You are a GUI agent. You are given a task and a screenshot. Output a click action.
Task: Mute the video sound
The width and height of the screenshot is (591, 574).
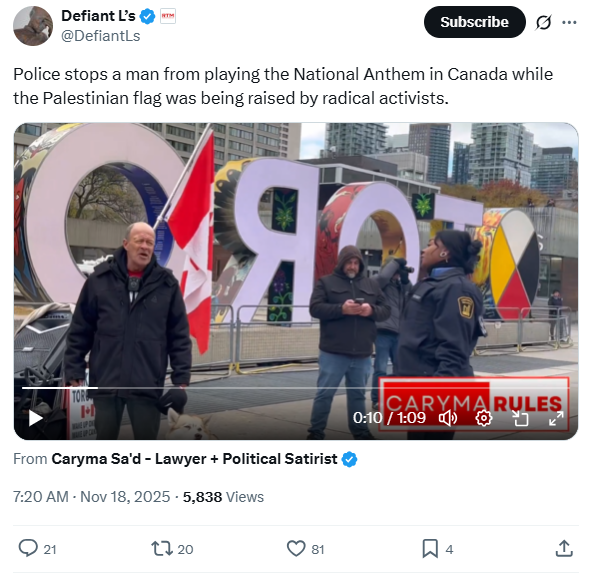448,418
